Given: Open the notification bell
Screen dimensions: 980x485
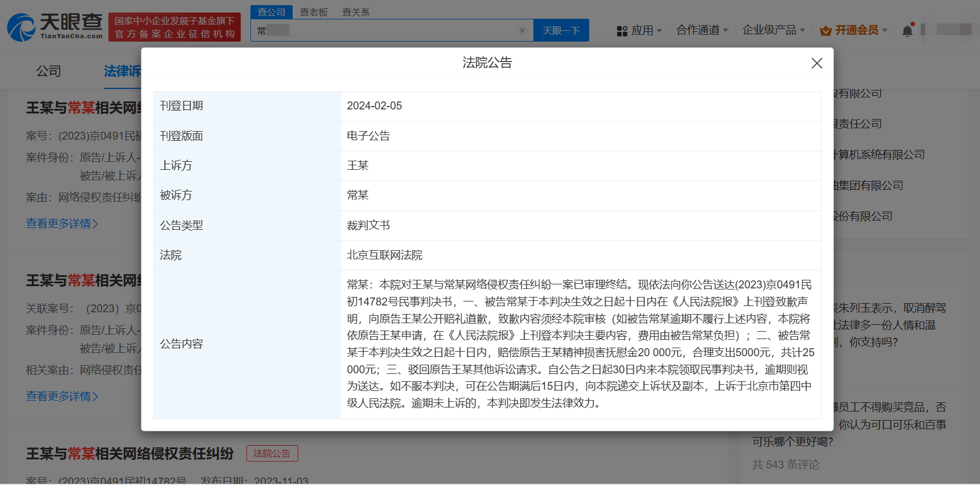Looking at the screenshot, I should click(x=907, y=31).
